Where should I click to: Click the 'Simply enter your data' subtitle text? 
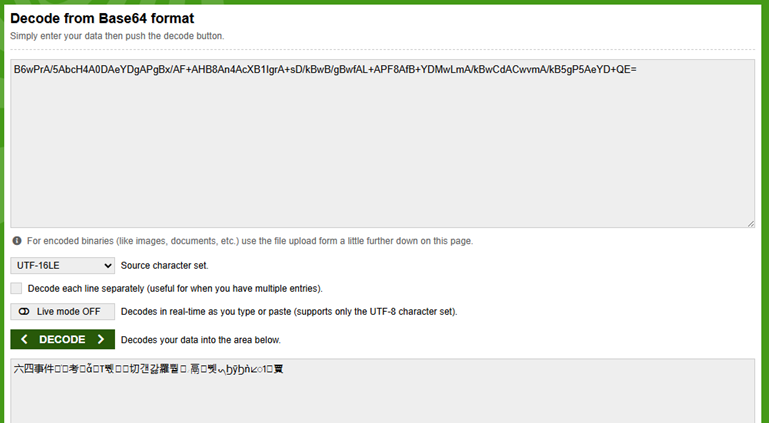pyautogui.click(x=117, y=36)
